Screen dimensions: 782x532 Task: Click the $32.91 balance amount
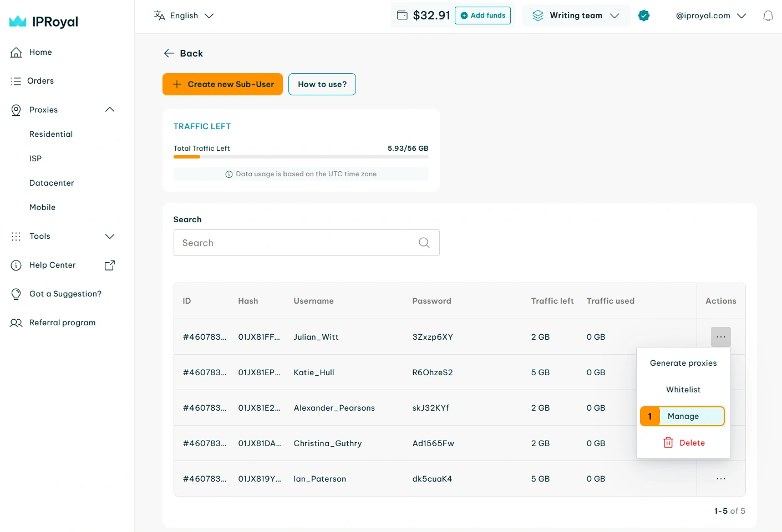pyautogui.click(x=431, y=16)
